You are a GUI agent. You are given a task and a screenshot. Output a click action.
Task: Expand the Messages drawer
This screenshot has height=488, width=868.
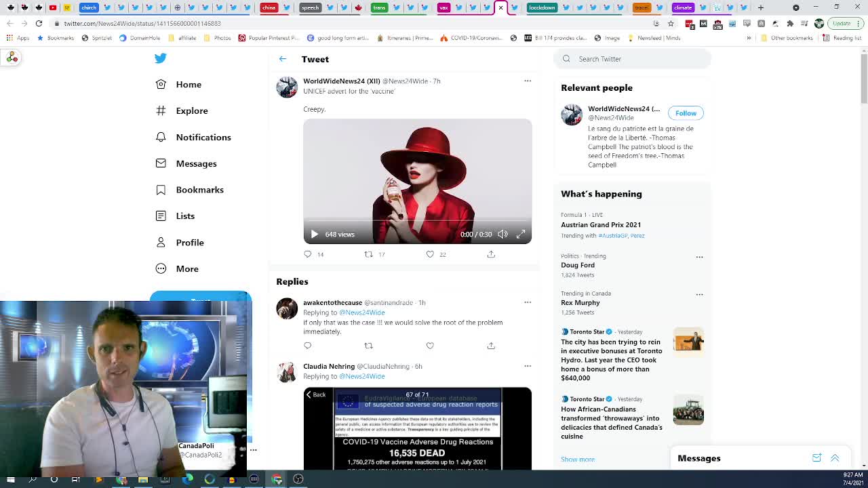tap(835, 458)
